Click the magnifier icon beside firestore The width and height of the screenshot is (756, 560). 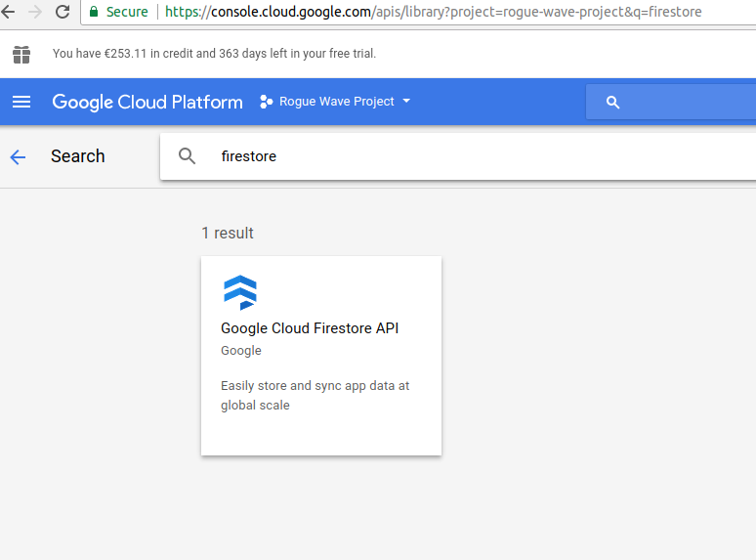tap(187, 156)
